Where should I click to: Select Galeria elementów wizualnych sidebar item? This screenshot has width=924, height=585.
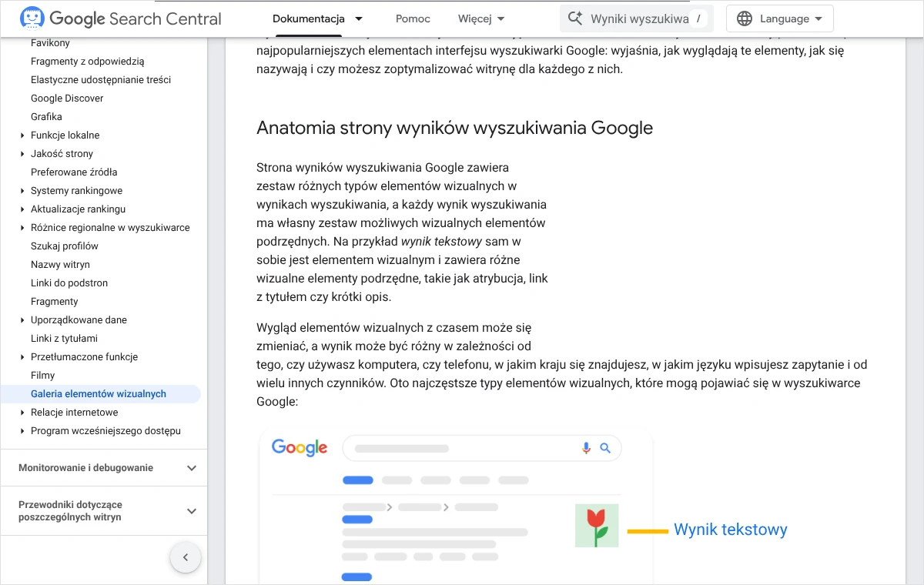click(99, 394)
